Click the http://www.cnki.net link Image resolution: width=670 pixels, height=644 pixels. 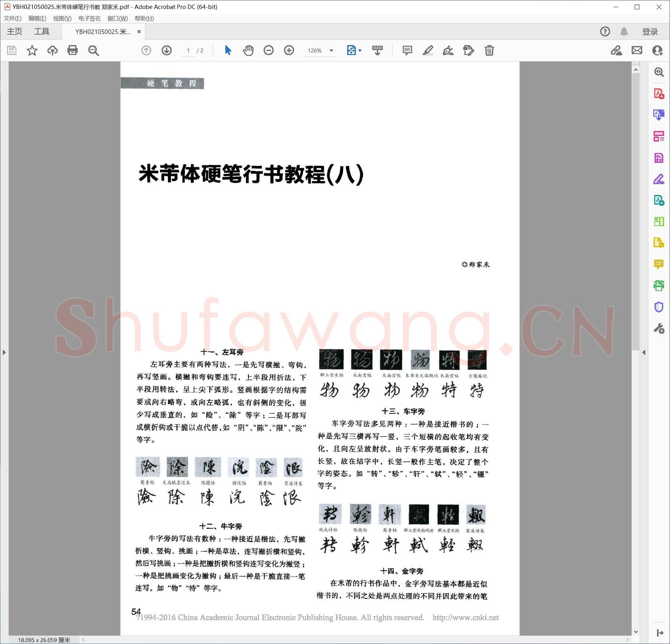point(466,618)
